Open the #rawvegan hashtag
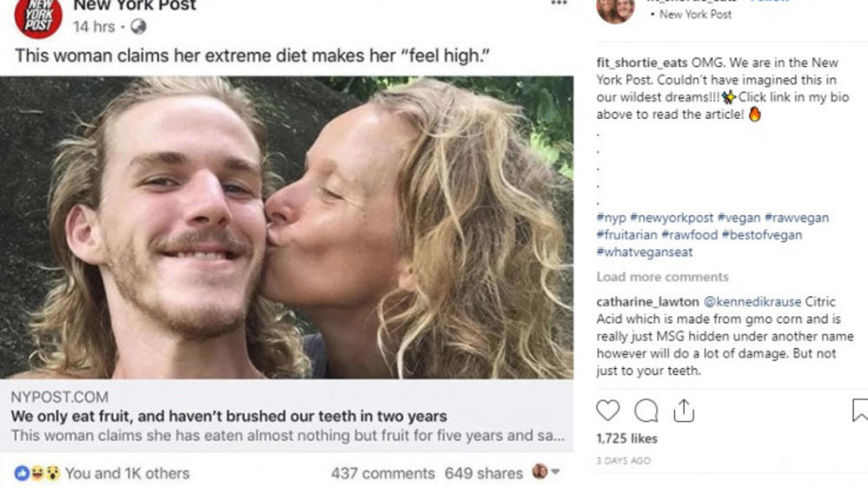 [799, 218]
